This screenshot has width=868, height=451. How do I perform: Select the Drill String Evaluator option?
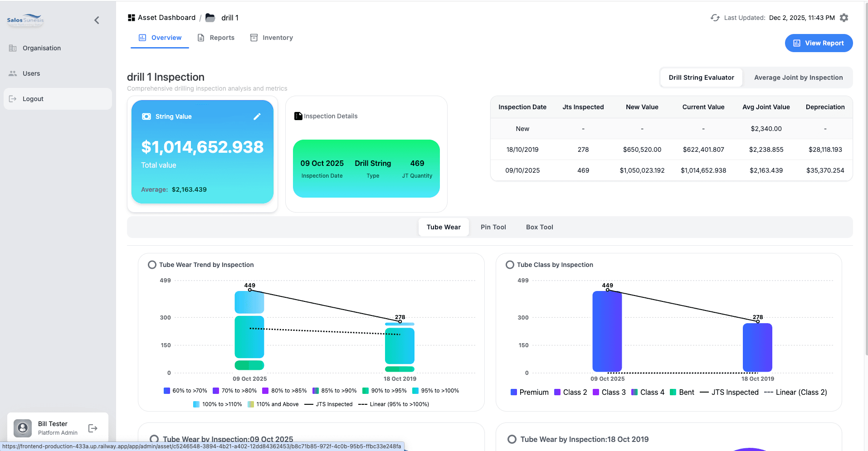click(701, 78)
